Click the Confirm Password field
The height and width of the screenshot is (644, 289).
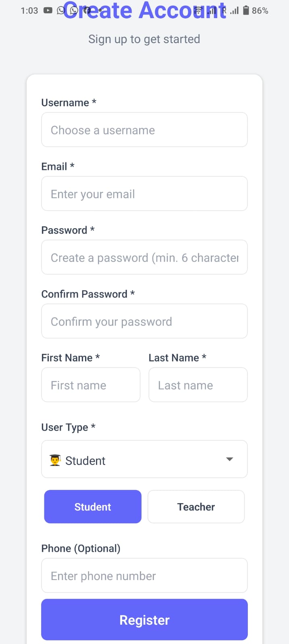point(144,321)
